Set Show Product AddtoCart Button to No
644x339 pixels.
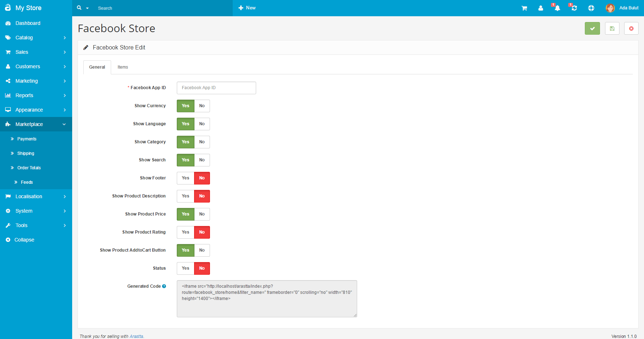202,250
